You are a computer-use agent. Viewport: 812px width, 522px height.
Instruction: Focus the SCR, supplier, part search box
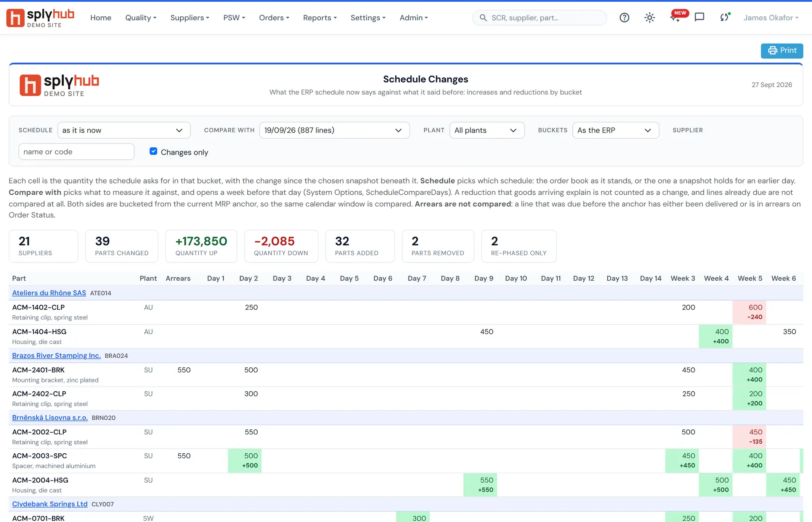pos(539,18)
